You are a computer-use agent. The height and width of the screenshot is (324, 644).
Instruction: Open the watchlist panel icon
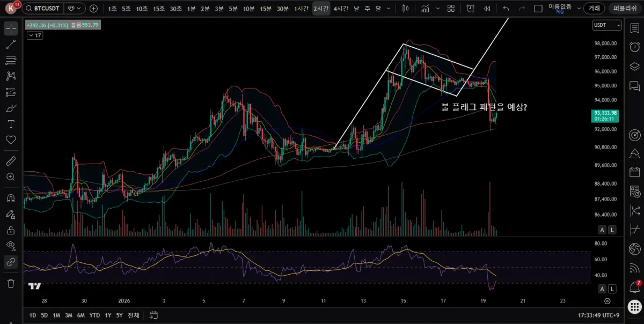[635, 28]
